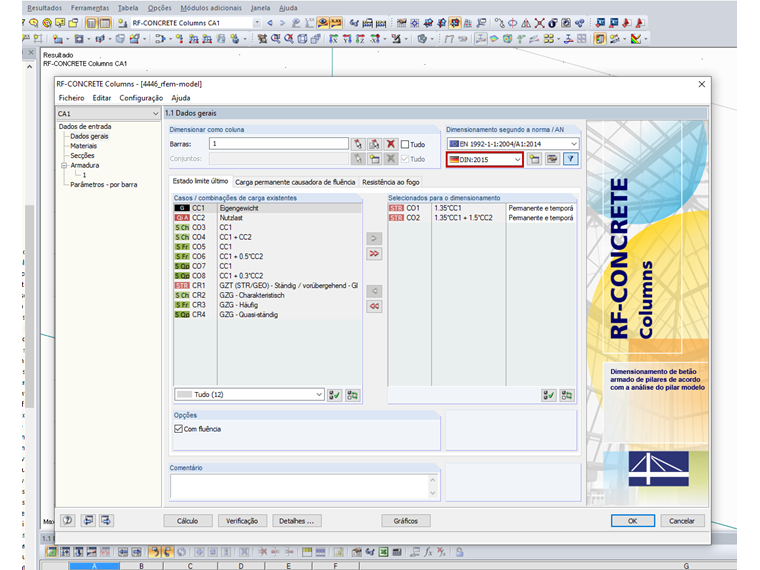Click next module arrow in main toolbar
The width and height of the screenshot is (760, 570).
pyautogui.click(x=282, y=23)
